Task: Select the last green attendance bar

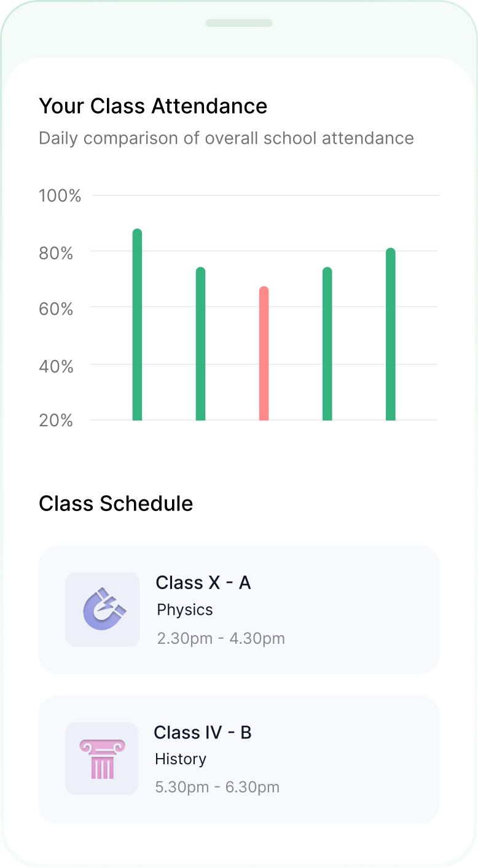Action: (x=391, y=335)
